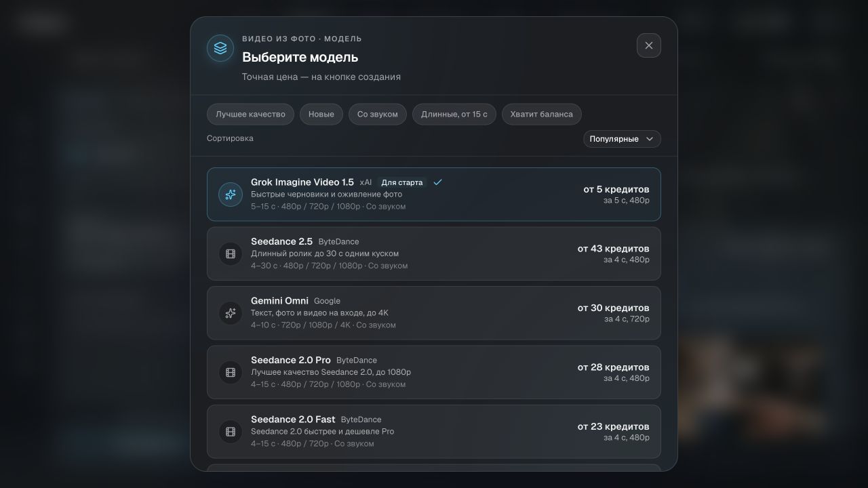
Task: Pick the Gemini Omni model
Action: pyautogui.click(x=434, y=313)
